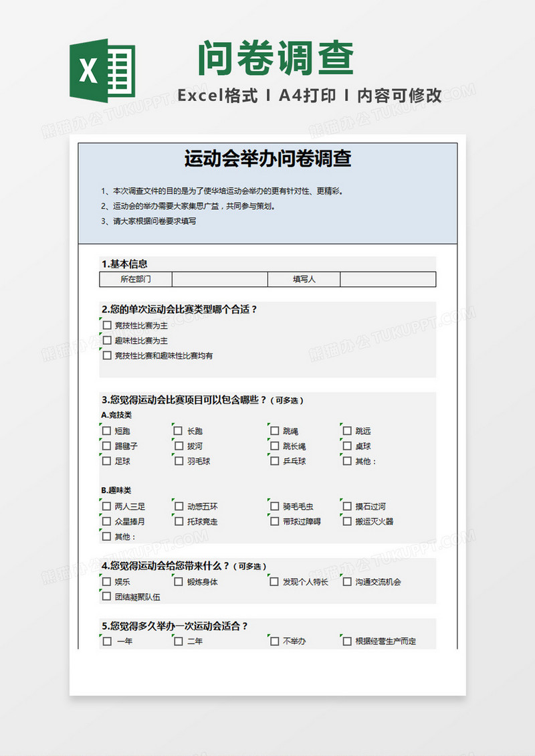
Task: Check the 搬运灭火器 checkbox
Action: tap(346, 521)
